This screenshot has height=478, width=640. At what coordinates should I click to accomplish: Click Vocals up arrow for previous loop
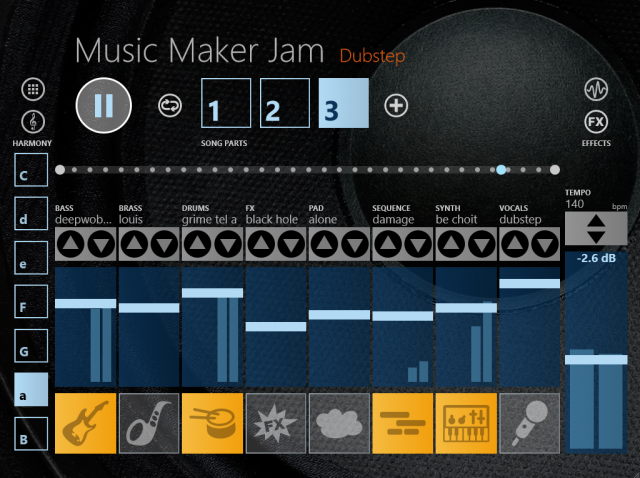click(515, 244)
